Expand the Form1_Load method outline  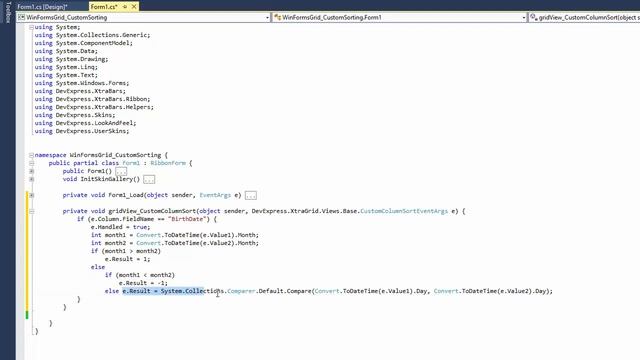(31, 195)
